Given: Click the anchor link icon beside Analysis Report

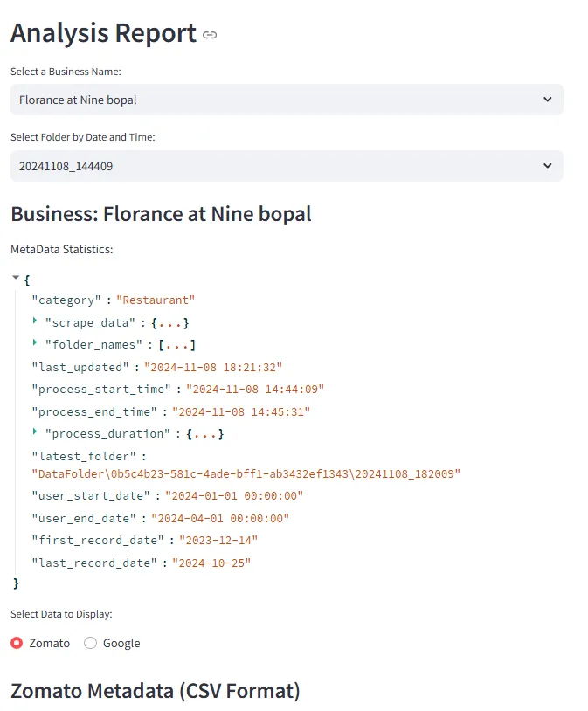Looking at the screenshot, I should pos(210,35).
